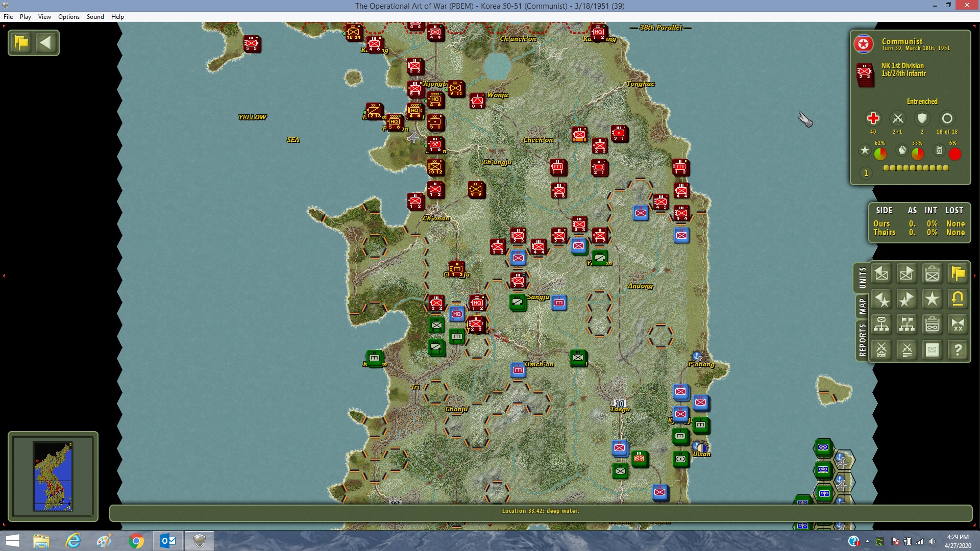
Task: Click the 'Entrenched' status text
Action: coord(922,102)
